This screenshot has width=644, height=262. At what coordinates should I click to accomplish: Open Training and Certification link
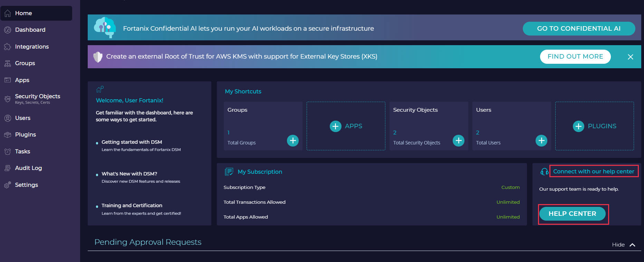(132, 205)
